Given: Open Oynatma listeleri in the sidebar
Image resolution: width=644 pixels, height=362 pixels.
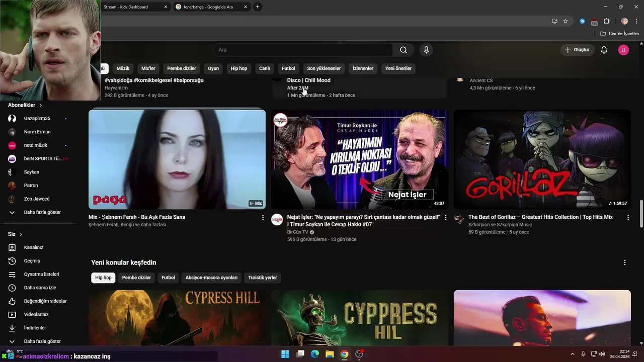Looking at the screenshot, I should pos(43,275).
